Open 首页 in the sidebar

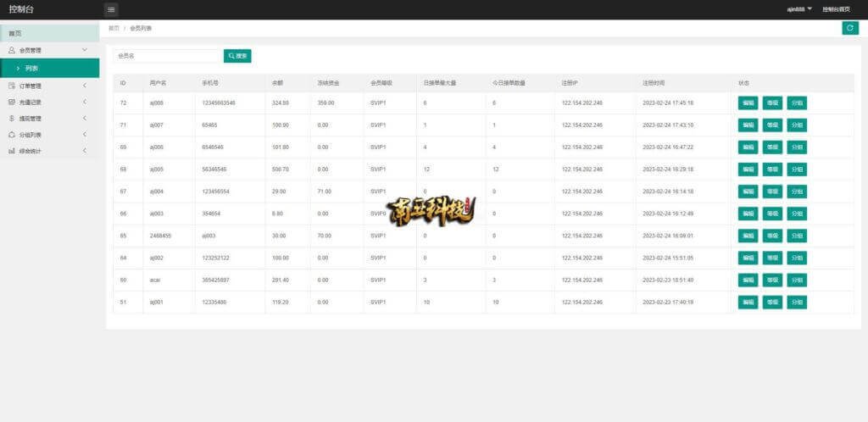pos(15,33)
